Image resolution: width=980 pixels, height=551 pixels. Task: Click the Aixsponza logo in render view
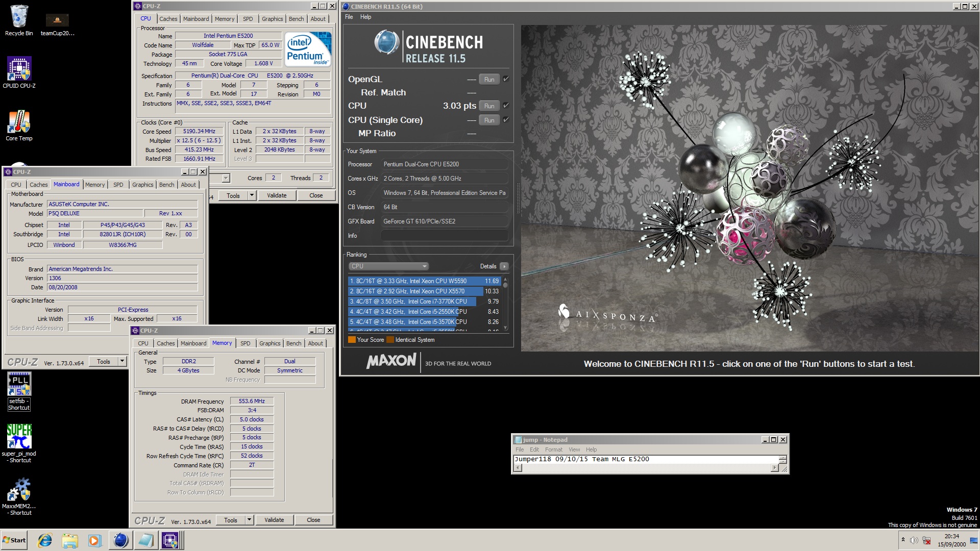(607, 314)
